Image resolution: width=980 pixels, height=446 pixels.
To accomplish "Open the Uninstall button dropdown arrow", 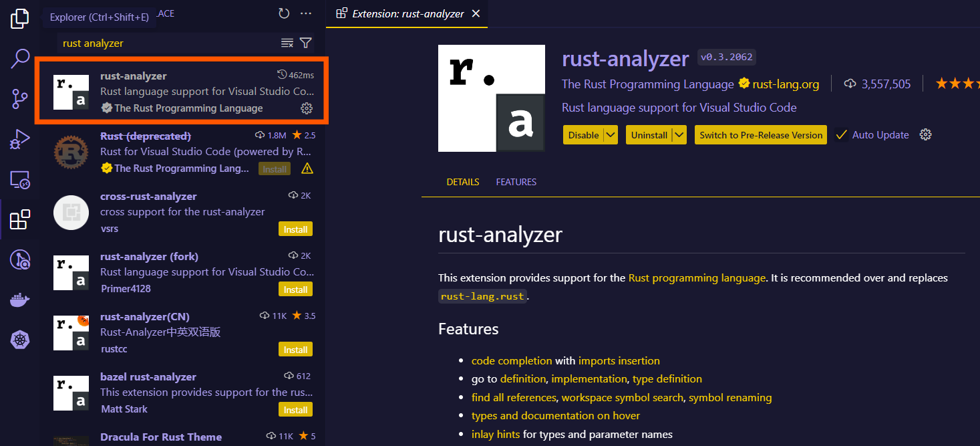I will [x=679, y=134].
